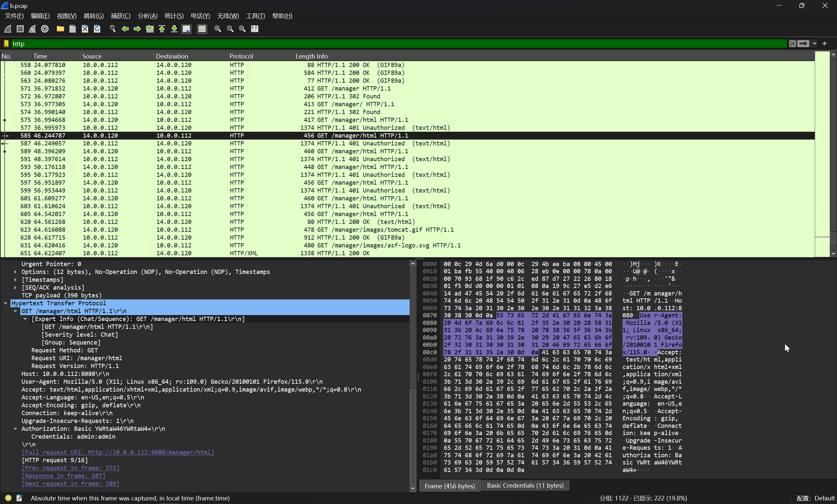
Task: Select the User-Agent header line in details
Action: pos(172,382)
